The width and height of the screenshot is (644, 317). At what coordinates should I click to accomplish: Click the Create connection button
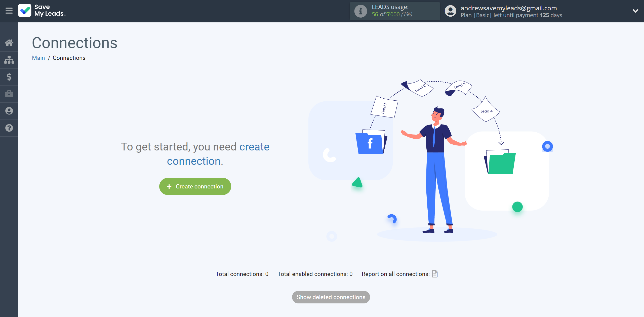pyautogui.click(x=195, y=186)
